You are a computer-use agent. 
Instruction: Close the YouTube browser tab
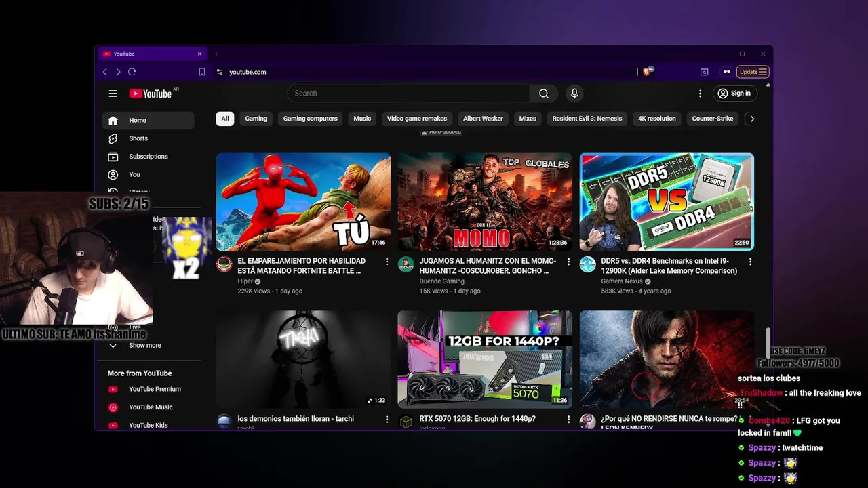(199, 54)
